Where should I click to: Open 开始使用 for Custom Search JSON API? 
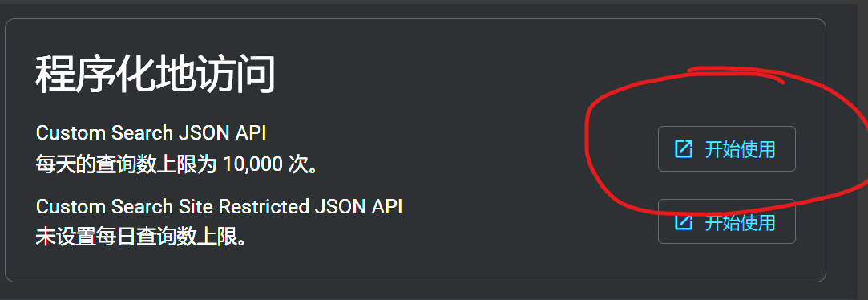(726, 149)
